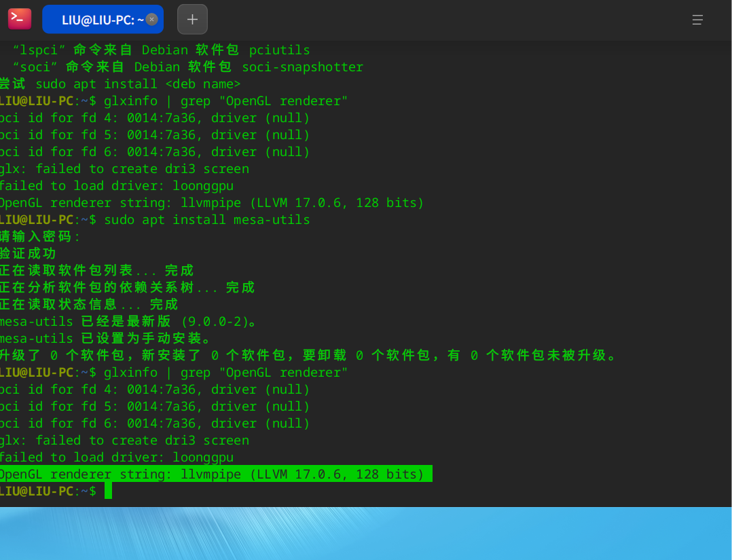Screen dimensions: 732x560
Task: Click the "验证成功" line
Action: (28, 253)
